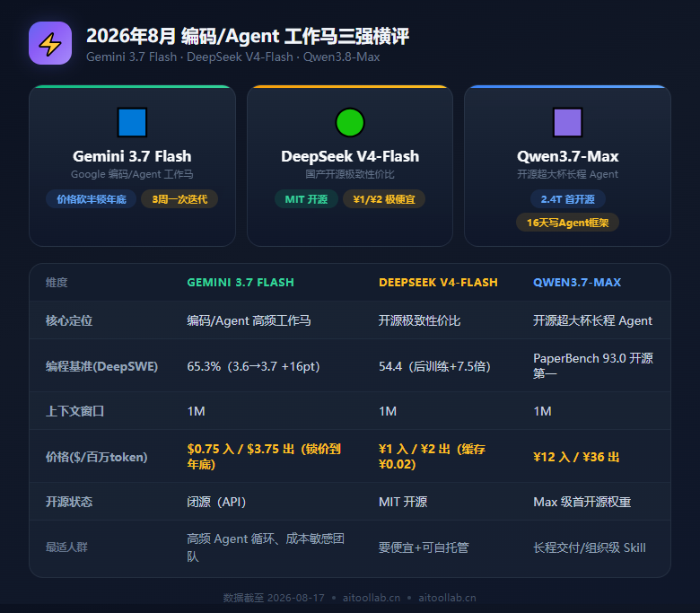The width and height of the screenshot is (700, 613).
Task: Click the '数据截至 2026-08-17' footer text
Action: coord(274,598)
